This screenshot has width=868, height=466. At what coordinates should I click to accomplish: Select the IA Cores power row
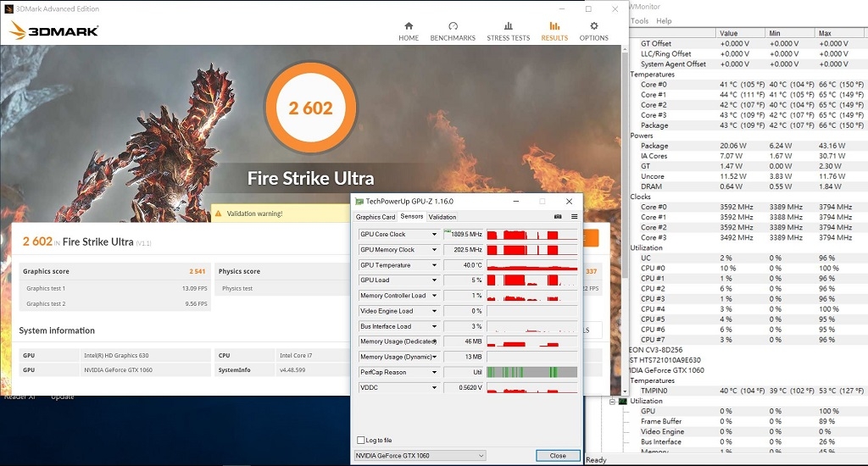[748, 156]
